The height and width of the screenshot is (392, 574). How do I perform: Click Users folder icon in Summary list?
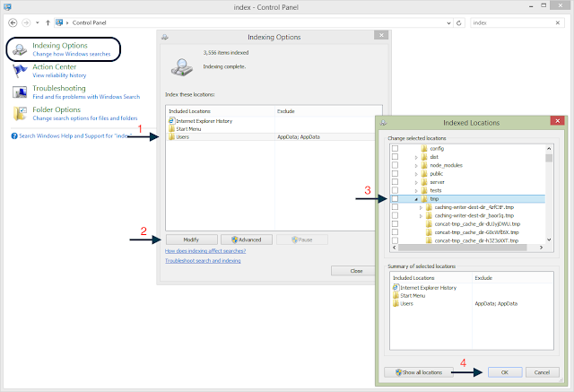coord(396,303)
